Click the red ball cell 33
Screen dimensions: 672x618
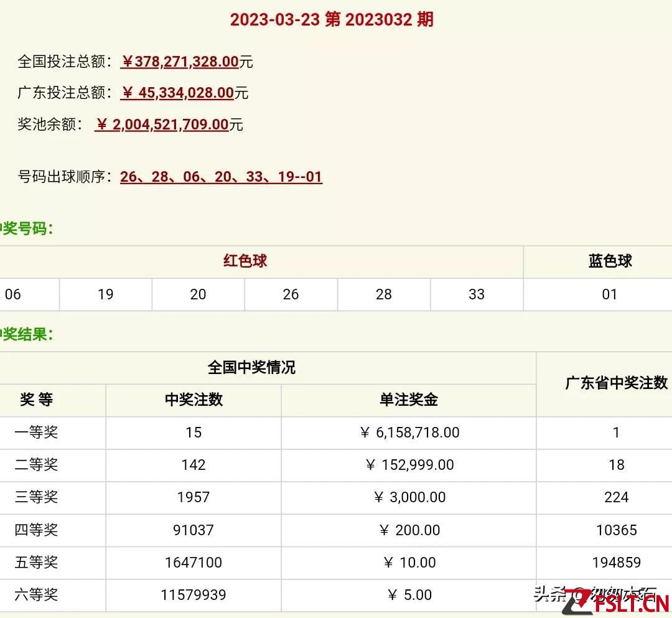(476, 294)
